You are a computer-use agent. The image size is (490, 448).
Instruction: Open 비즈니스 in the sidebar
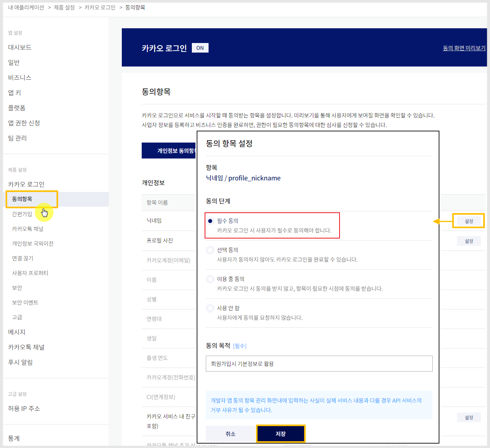pyautogui.click(x=20, y=78)
